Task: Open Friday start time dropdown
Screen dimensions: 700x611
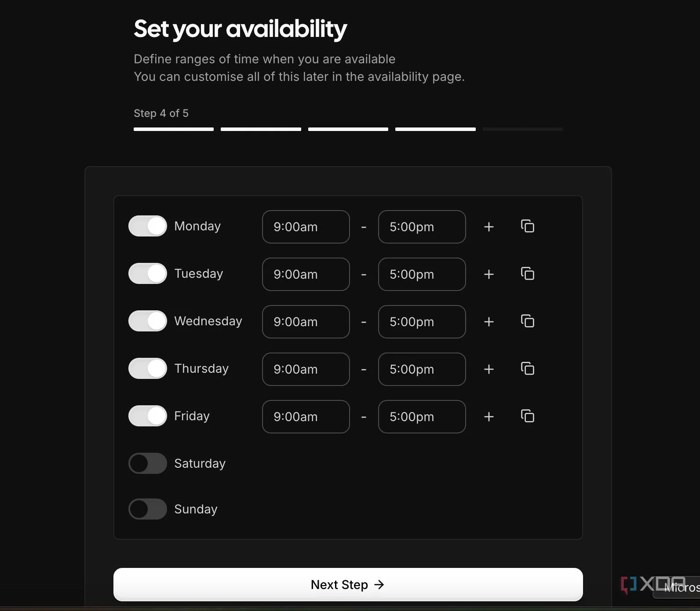Action: coord(306,417)
